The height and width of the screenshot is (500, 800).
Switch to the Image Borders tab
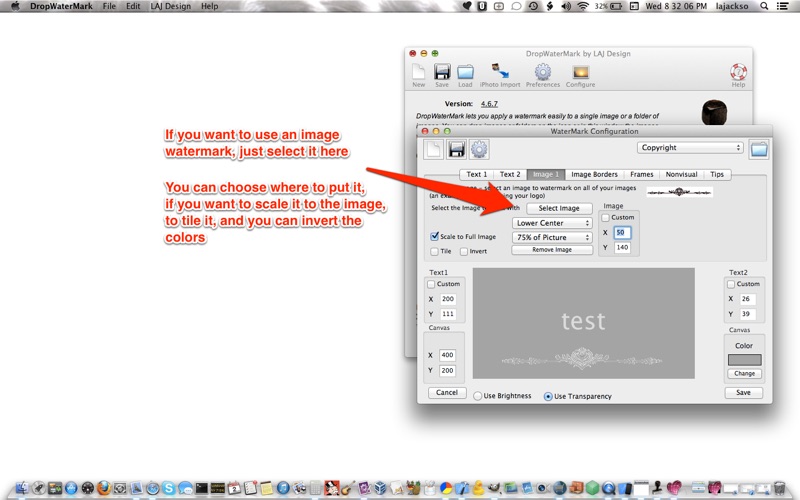tap(594, 174)
